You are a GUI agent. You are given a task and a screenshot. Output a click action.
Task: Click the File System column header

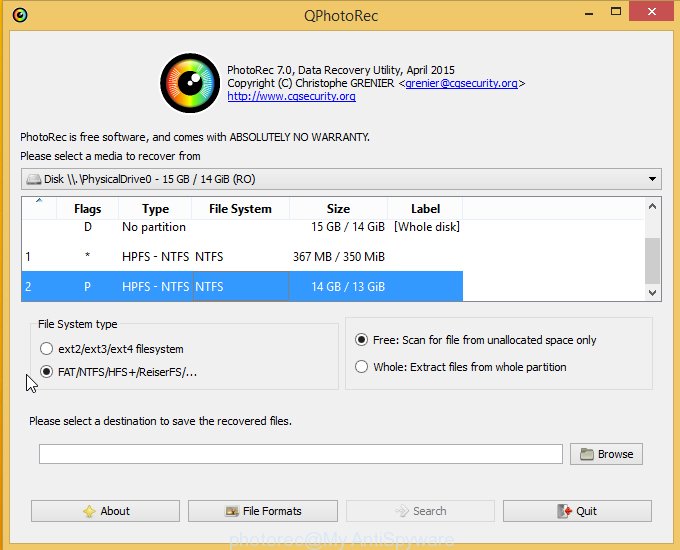tap(240, 209)
